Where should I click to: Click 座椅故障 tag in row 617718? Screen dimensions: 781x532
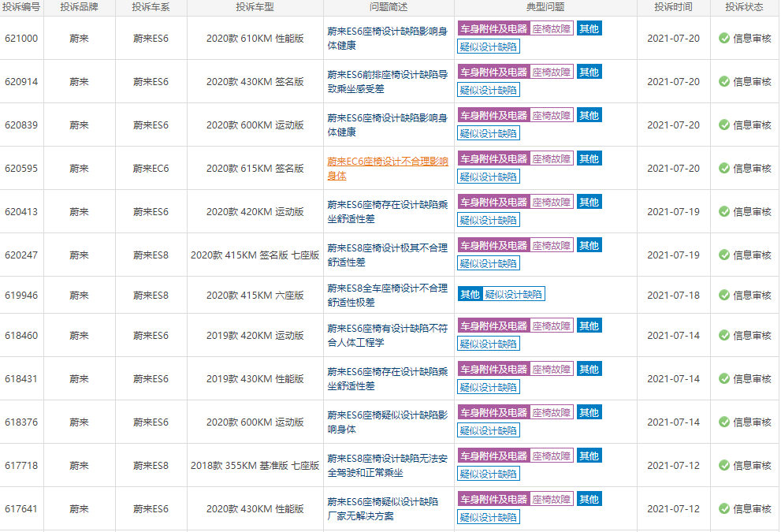point(552,456)
